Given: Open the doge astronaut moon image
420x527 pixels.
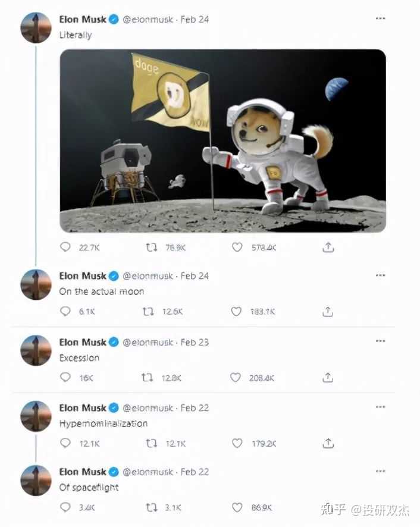Looking at the screenshot, I should (223, 141).
